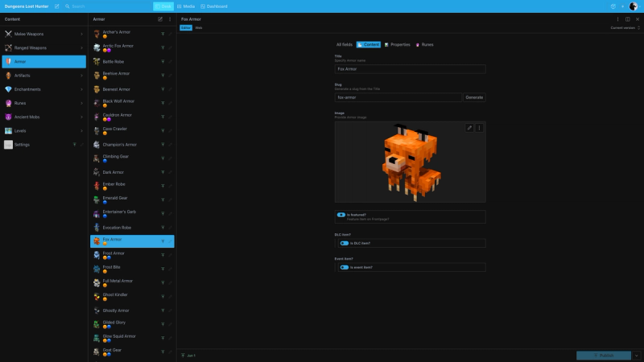Open the Settings item in the Content sidebar

44,145
